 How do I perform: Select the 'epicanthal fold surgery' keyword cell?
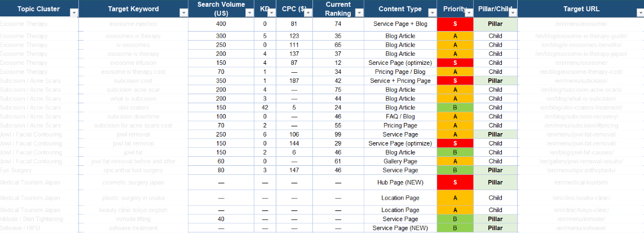click(134, 170)
